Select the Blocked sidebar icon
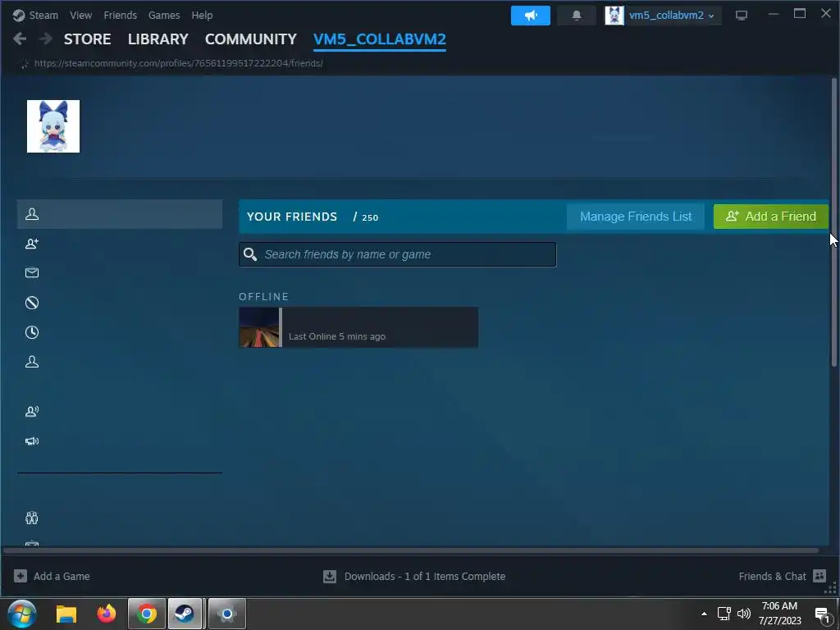 [32, 303]
